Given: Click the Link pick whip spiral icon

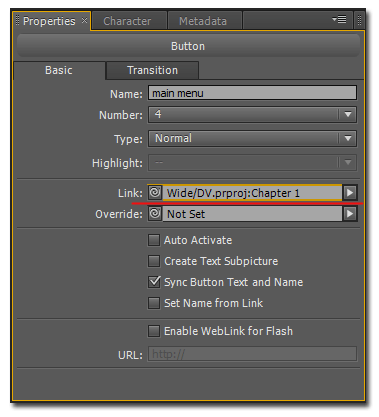Looking at the screenshot, I should tap(155, 193).
